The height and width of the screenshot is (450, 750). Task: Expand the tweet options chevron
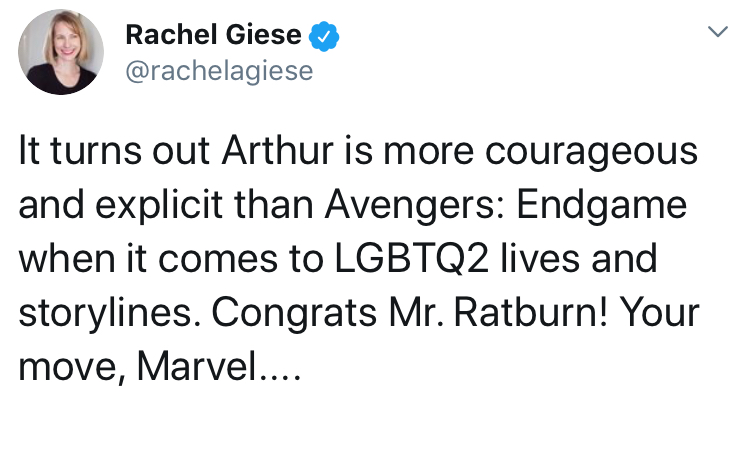pyautogui.click(x=717, y=32)
